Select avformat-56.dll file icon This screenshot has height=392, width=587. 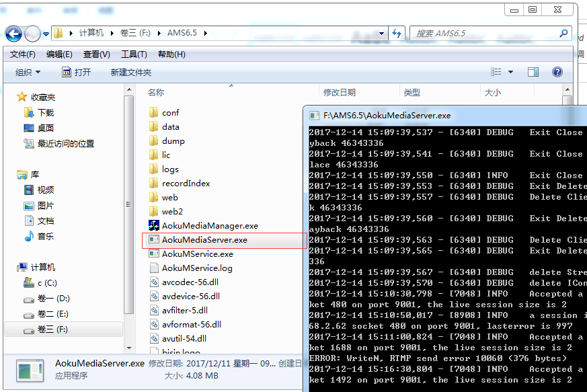pyautogui.click(x=154, y=324)
